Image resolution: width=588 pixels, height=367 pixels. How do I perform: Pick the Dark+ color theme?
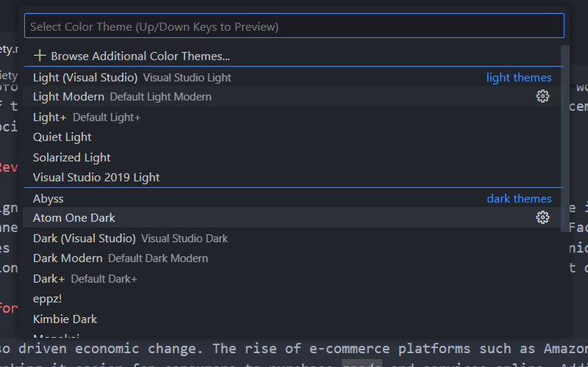click(x=49, y=279)
